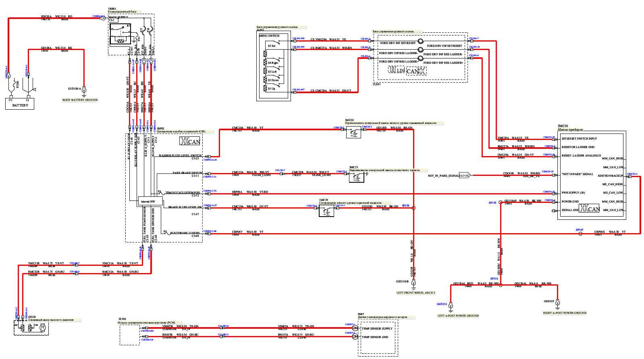This screenshot has height=359, width=644.
Task: Select the IGNITION BACKUP pin label
Action: pos(610,175)
